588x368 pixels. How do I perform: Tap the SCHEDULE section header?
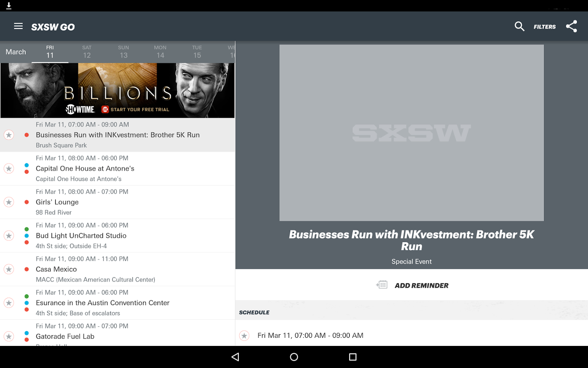tap(254, 312)
